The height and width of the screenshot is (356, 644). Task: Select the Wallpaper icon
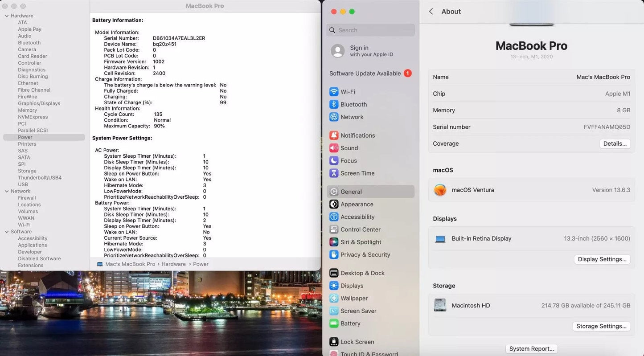334,298
